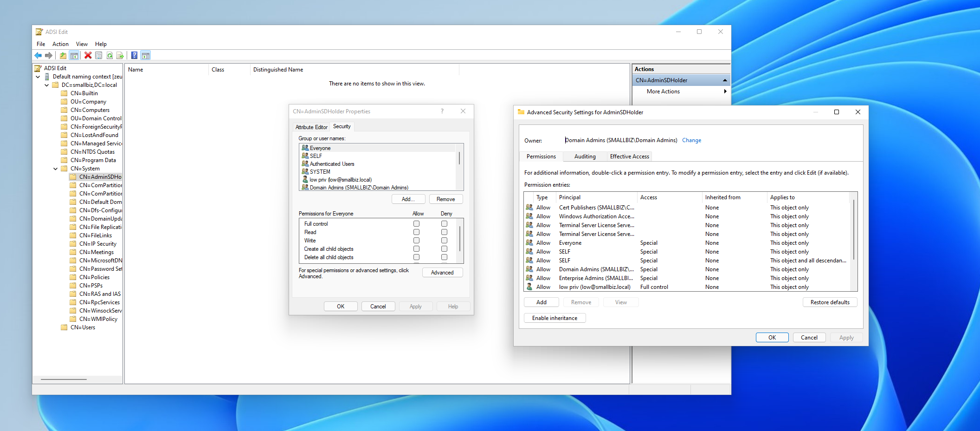Click the folder icon beside CN=Builtin

pyautogui.click(x=64, y=93)
